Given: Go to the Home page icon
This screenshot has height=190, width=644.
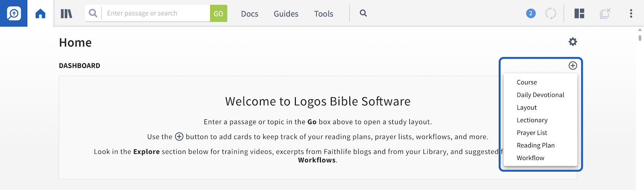Looking at the screenshot, I should pyautogui.click(x=40, y=14).
